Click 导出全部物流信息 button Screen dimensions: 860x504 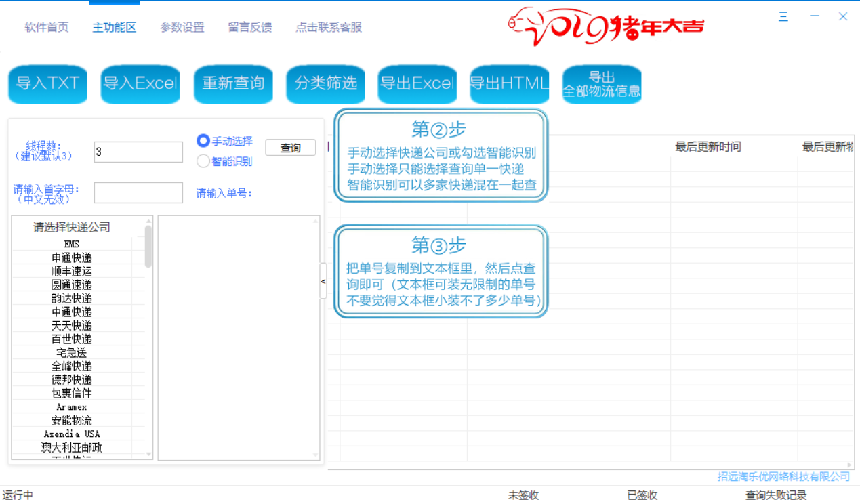pyautogui.click(x=602, y=84)
